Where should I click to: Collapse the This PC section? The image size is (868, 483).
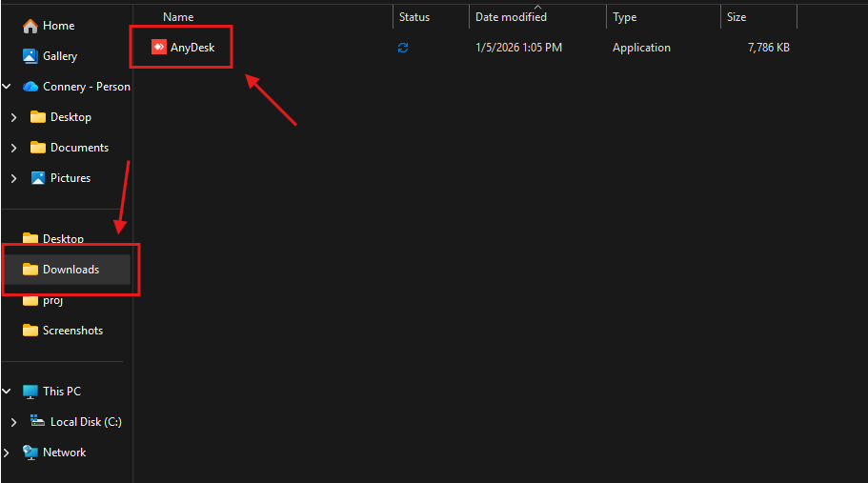point(7,392)
